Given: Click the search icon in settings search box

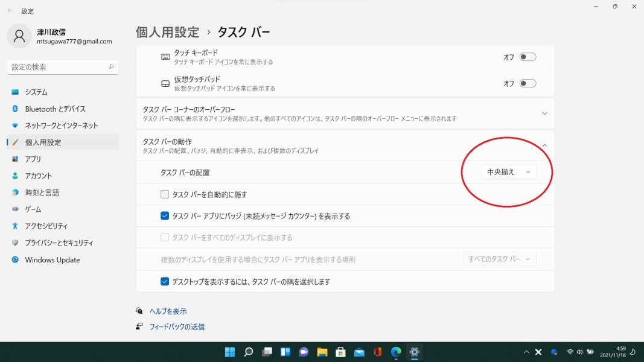Looking at the screenshot, I should [111, 67].
